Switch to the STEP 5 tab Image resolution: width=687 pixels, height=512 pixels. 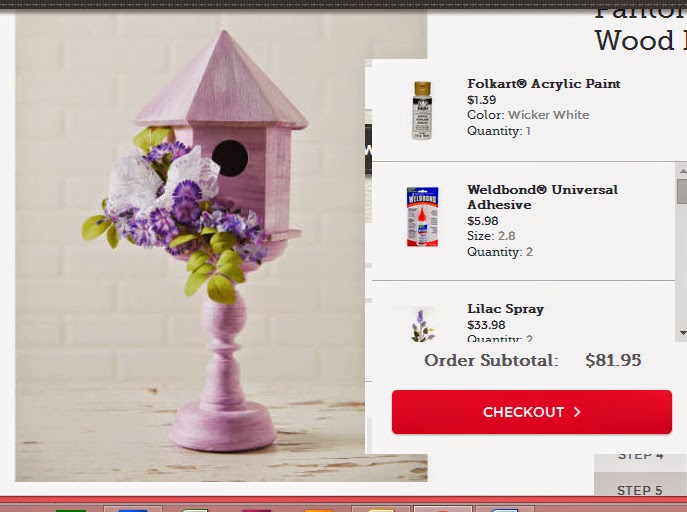[x=640, y=490]
